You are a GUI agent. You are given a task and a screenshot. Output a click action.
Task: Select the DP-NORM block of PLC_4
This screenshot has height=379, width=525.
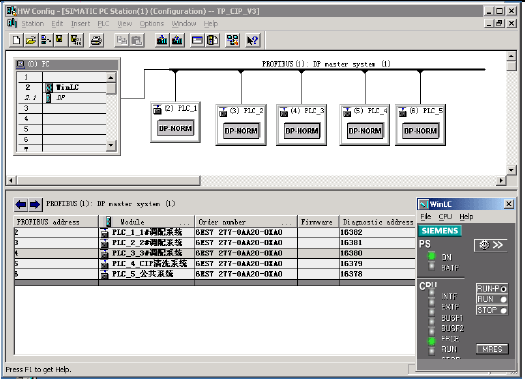(x=365, y=131)
